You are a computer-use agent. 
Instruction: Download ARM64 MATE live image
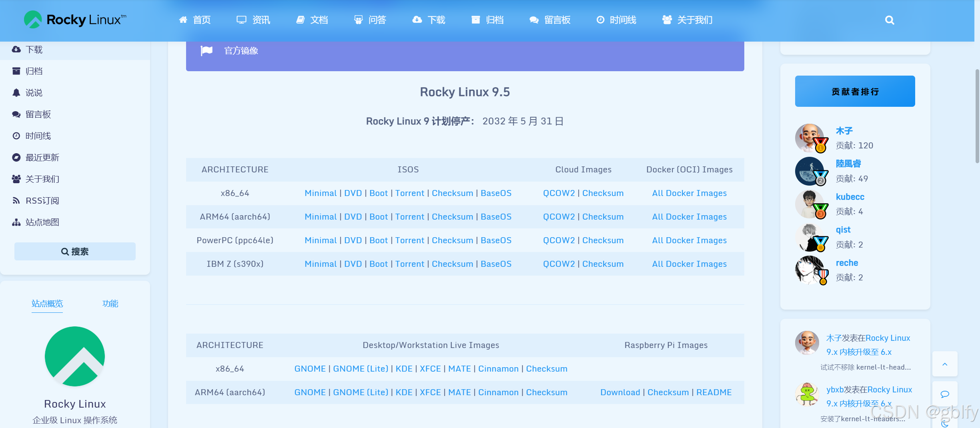pos(460,392)
